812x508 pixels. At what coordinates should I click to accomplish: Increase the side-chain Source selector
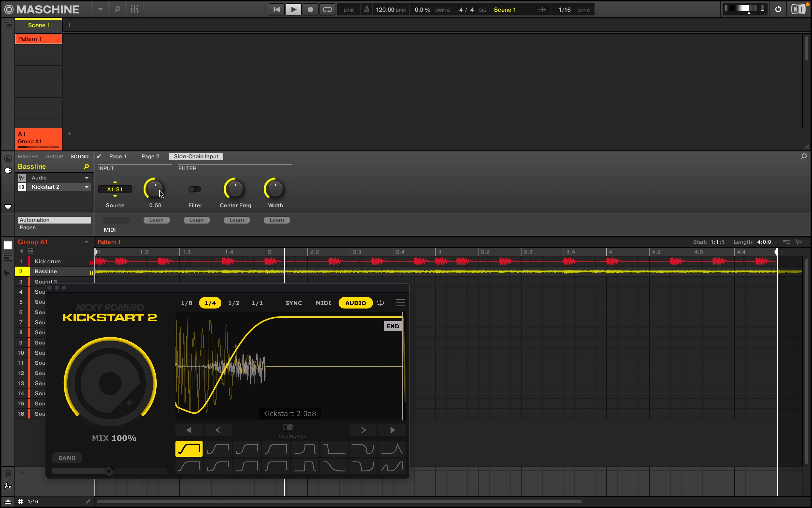tap(115, 182)
